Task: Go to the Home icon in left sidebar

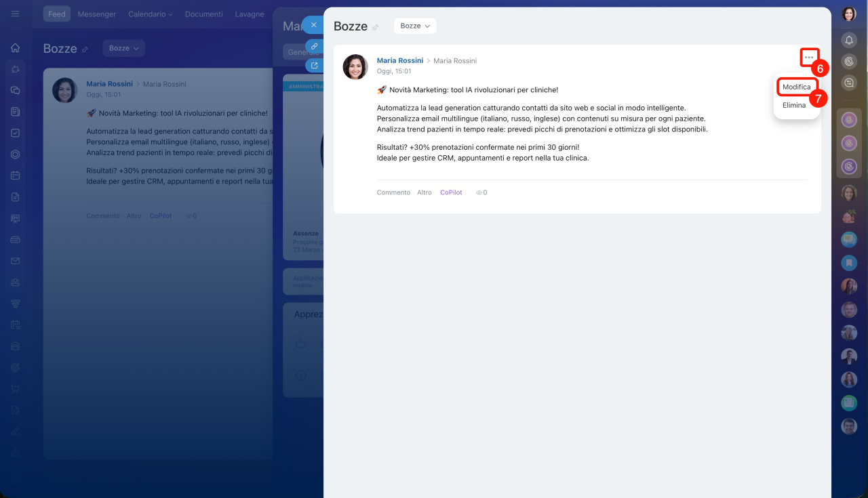Action: [x=15, y=48]
